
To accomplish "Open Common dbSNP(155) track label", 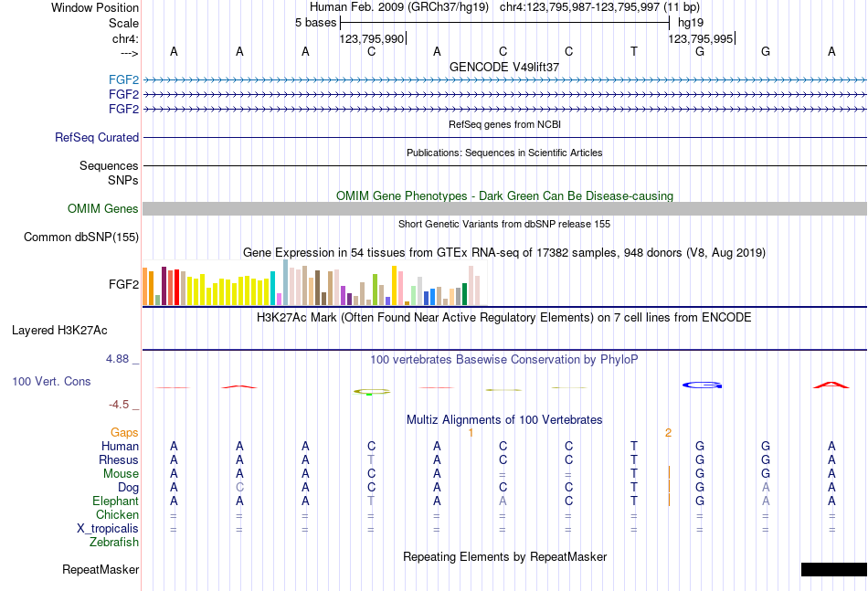I will point(81,237).
